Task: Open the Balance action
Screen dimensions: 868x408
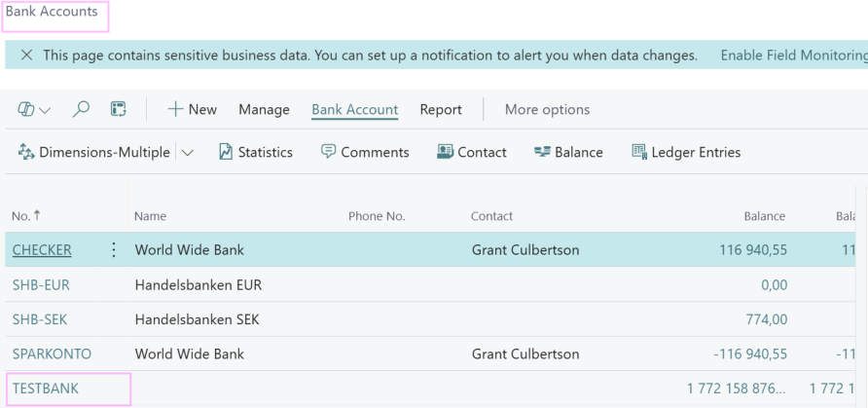Action: [568, 152]
